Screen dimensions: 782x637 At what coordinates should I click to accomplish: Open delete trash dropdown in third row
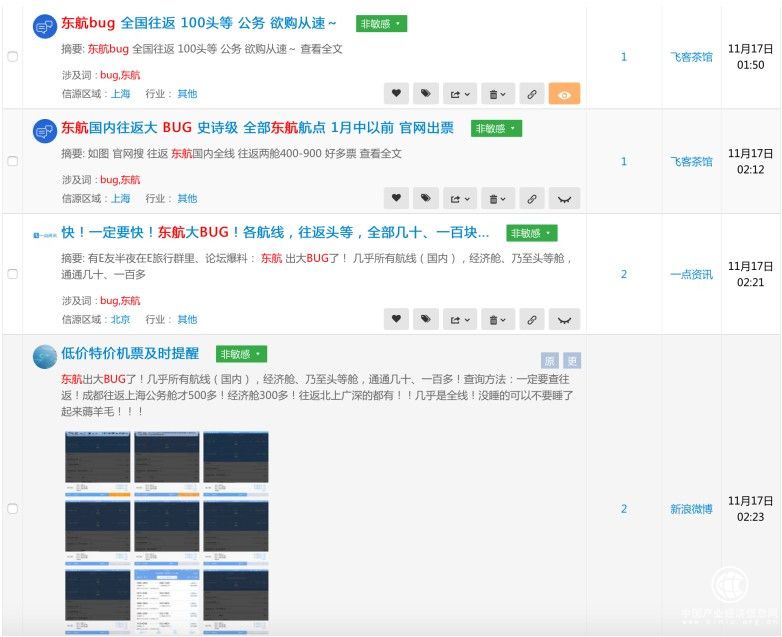coord(496,319)
